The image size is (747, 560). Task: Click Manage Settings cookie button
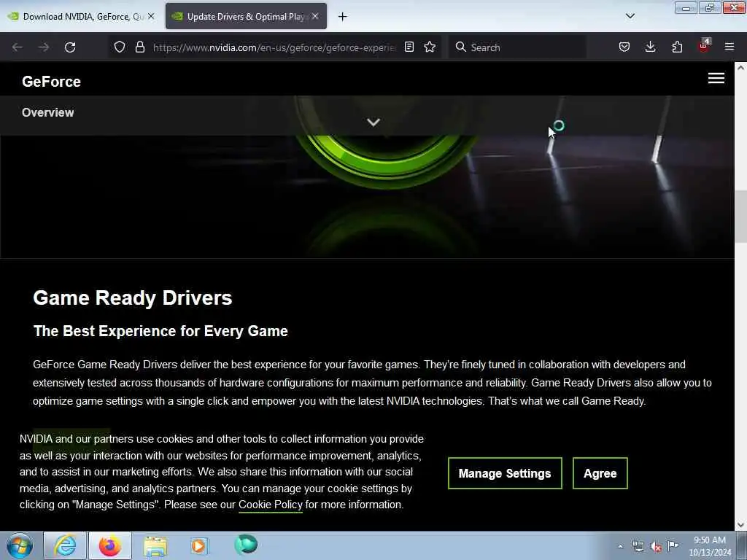[505, 473]
